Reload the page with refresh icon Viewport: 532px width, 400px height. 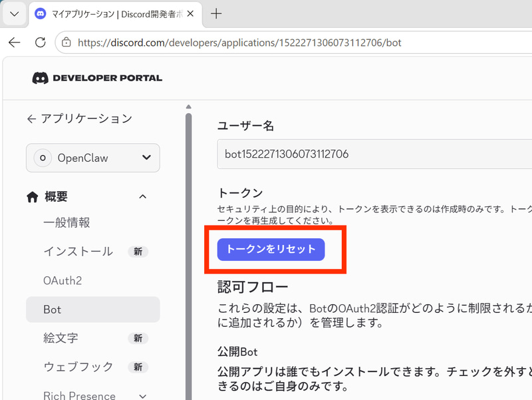(x=41, y=43)
